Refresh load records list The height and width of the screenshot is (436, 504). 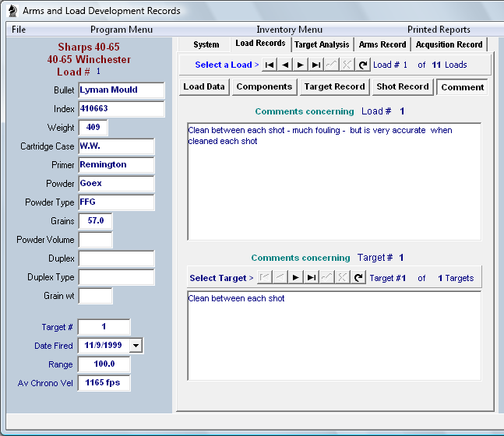coord(362,65)
